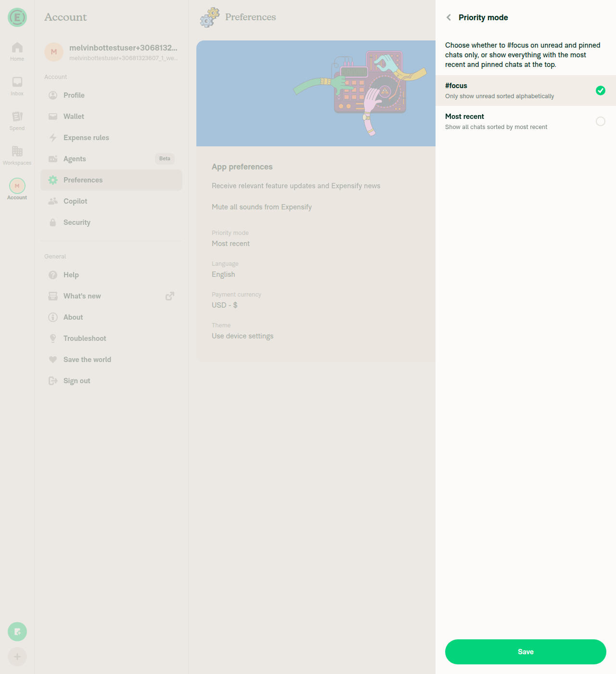Save the priority mode selection

click(526, 652)
